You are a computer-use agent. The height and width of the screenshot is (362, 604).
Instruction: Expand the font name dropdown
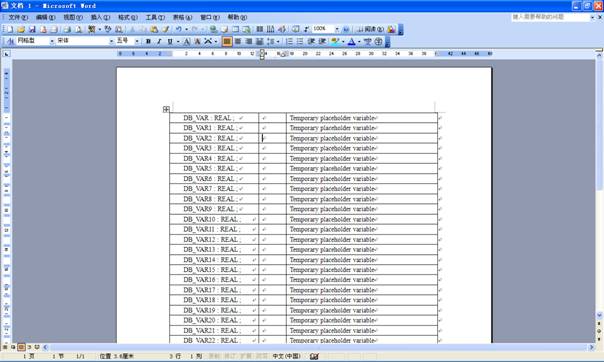pos(111,41)
